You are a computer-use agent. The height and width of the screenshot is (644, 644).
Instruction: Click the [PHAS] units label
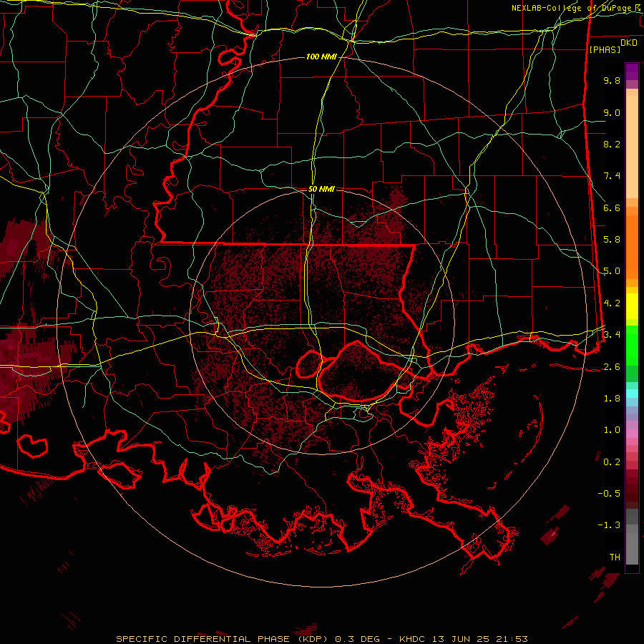coord(605,49)
